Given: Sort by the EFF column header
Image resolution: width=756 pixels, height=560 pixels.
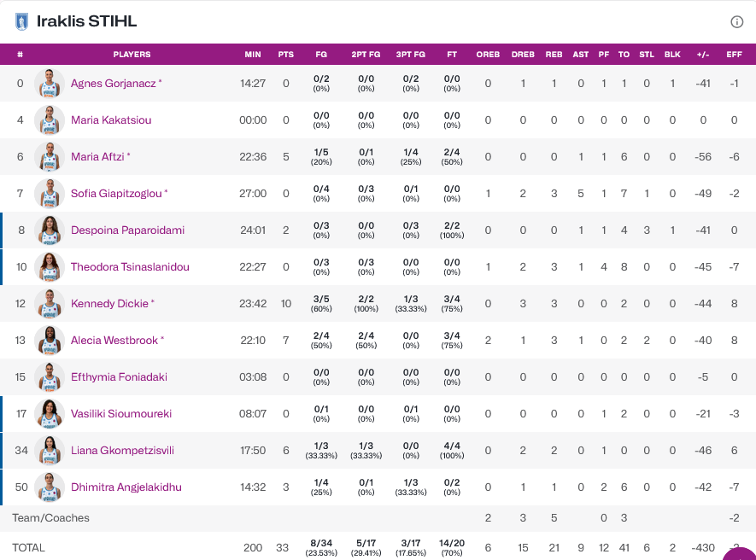Looking at the screenshot, I should [x=734, y=55].
